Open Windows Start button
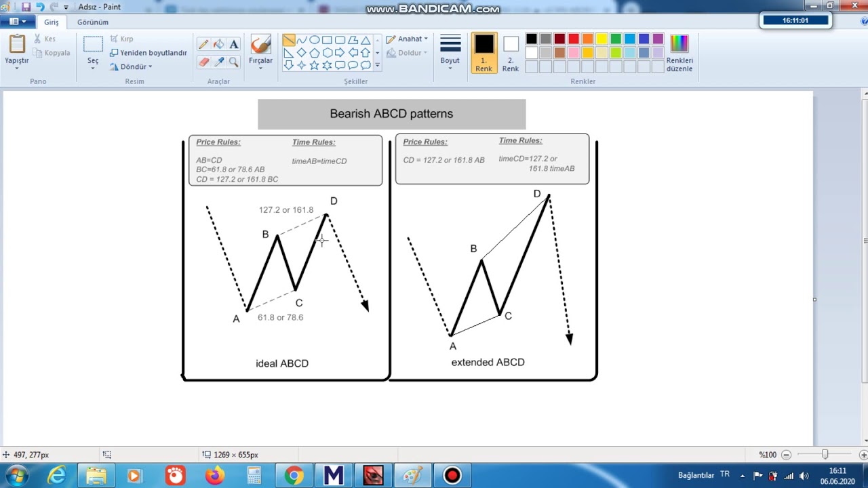The image size is (868, 488). pyautogui.click(x=16, y=476)
